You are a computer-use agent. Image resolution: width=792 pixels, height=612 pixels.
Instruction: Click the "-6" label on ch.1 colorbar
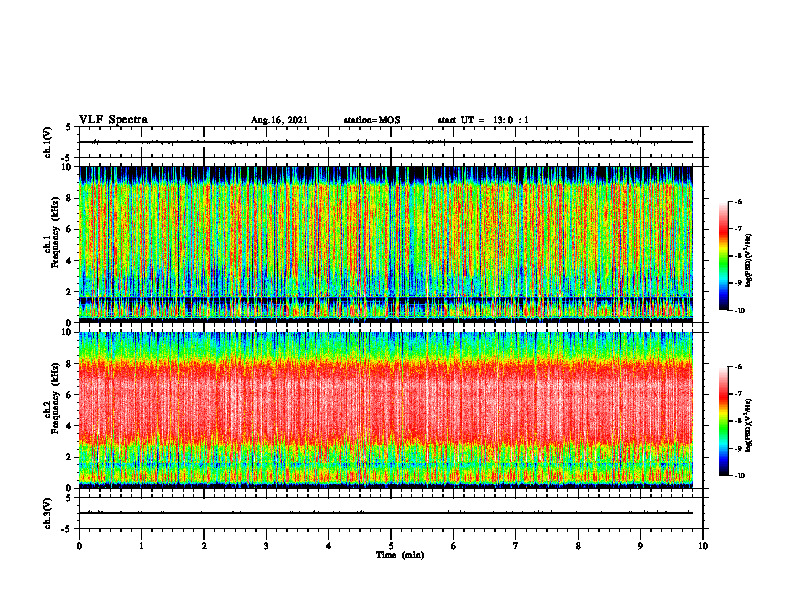(x=739, y=201)
